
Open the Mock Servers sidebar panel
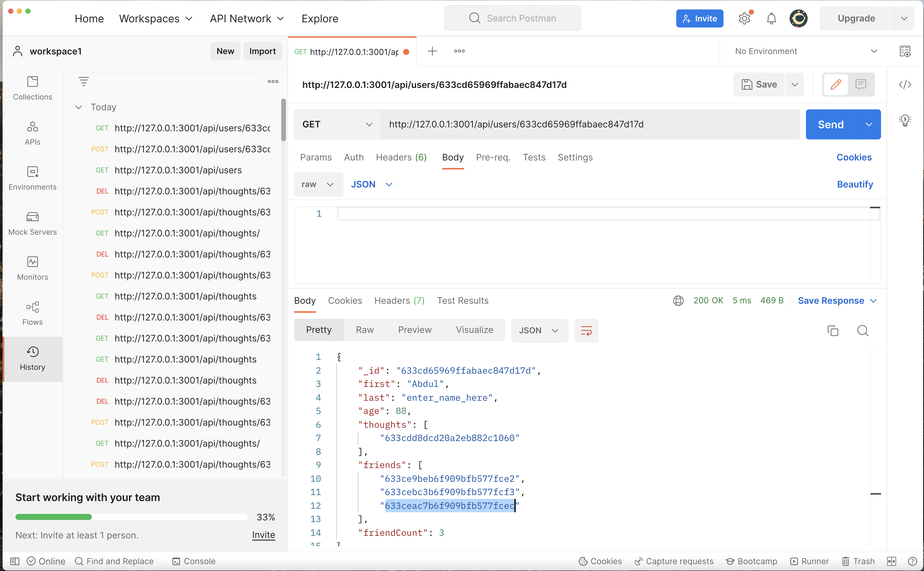tap(32, 224)
